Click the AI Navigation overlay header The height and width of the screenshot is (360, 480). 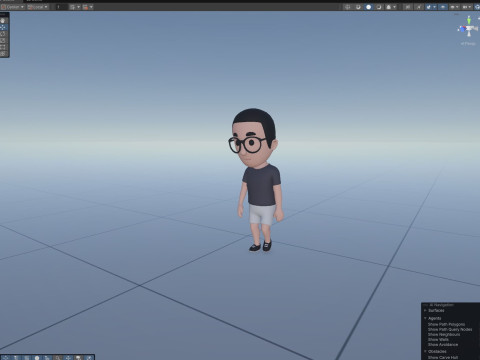(441, 305)
